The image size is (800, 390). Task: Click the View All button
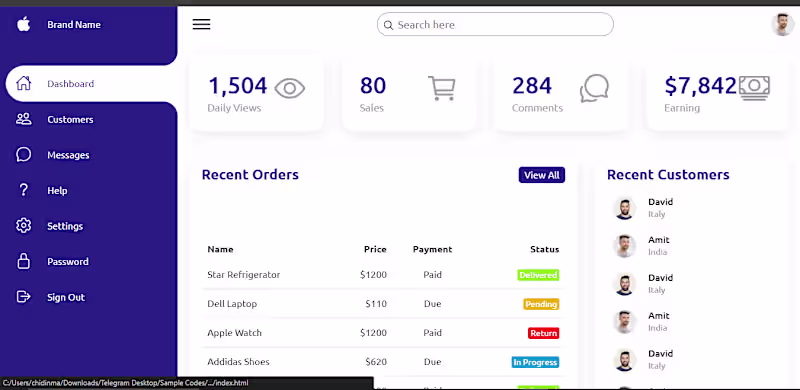(x=542, y=175)
